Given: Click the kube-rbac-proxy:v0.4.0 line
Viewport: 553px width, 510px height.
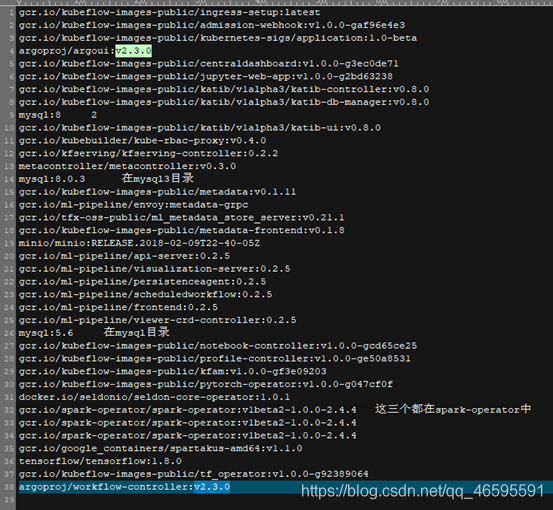Looking at the screenshot, I should [142, 140].
